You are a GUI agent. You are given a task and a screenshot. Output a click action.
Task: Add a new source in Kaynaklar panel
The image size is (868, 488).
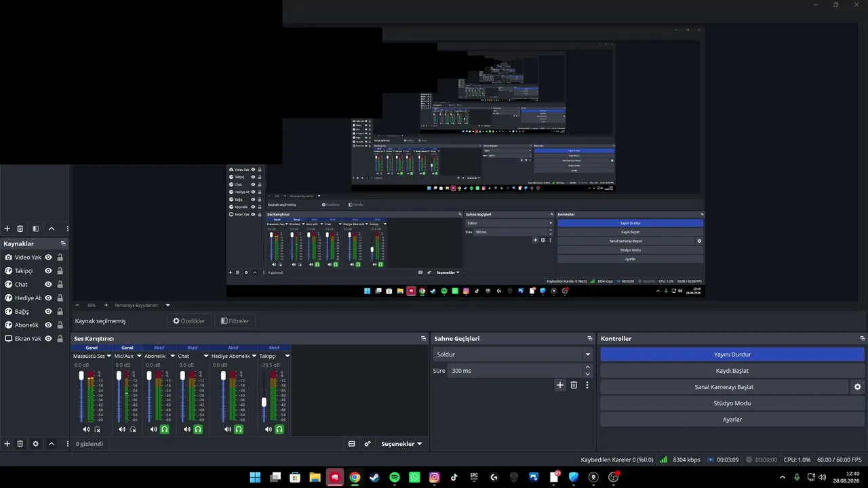coord(7,444)
